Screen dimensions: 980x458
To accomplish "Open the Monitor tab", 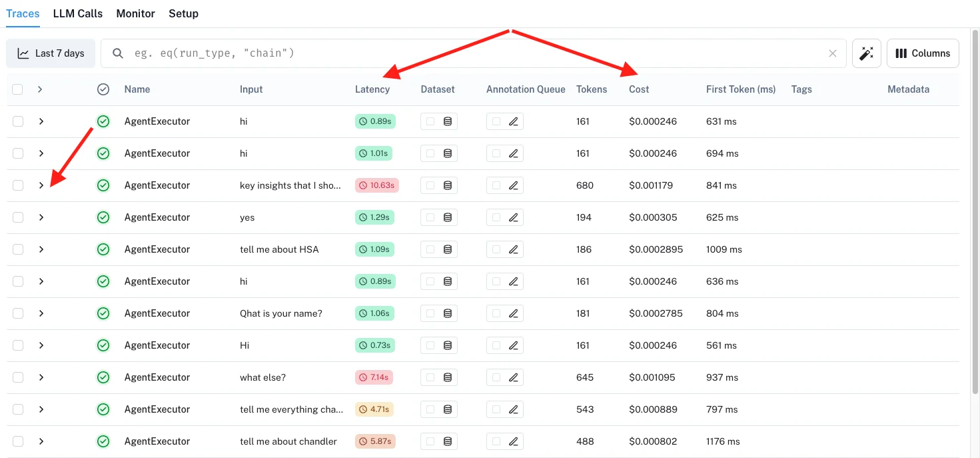I will pos(135,13).
